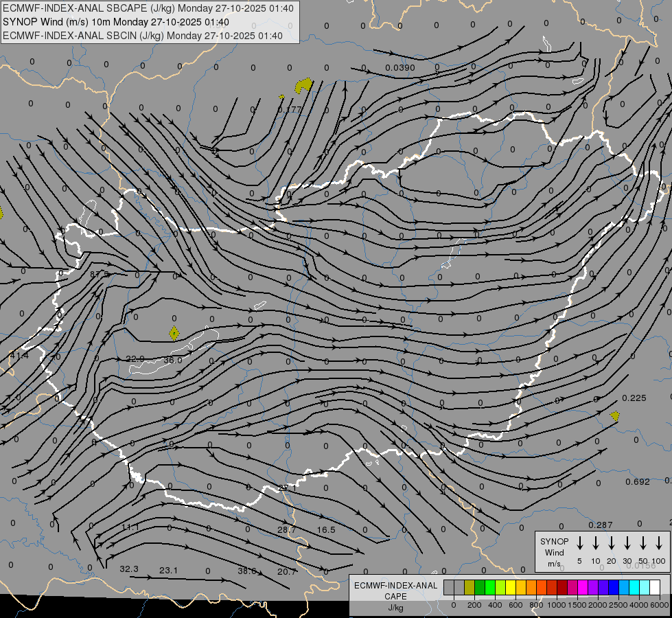Click the 41.4 value label
672x618 pixels.
(x=19, y=356)
